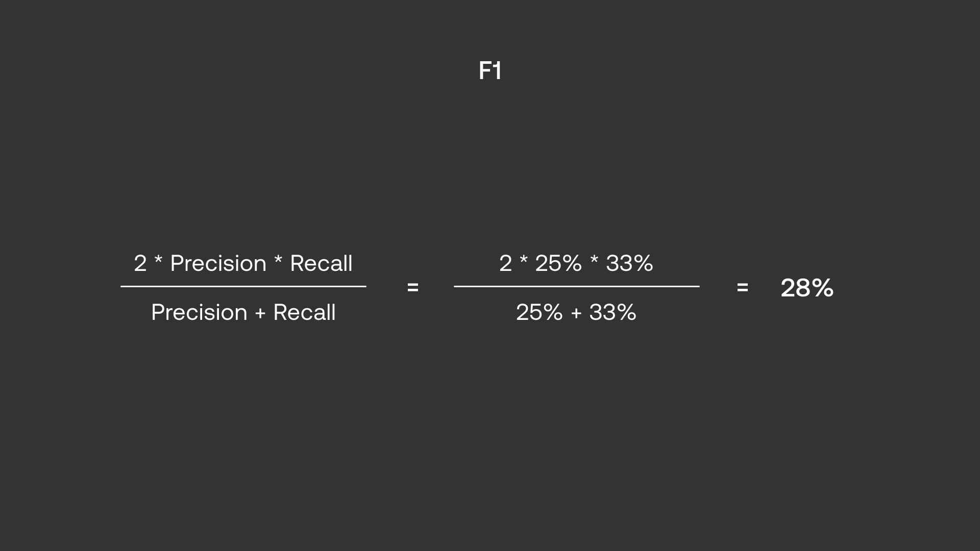Select the word Recall in the left numerator
Image resolution: width=980 pixels, height=551 pixels.
[321, 263]
